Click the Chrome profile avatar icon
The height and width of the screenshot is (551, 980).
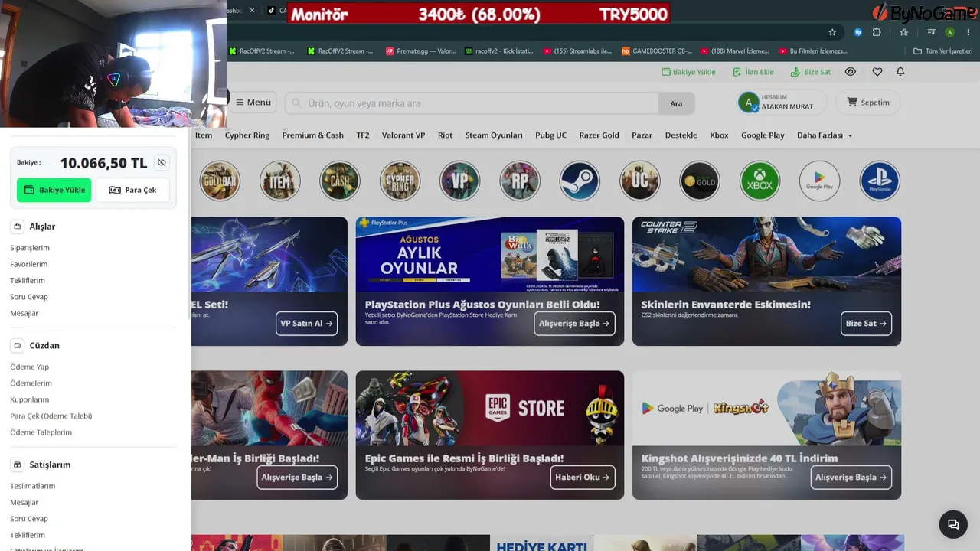(x=949, y=32)
